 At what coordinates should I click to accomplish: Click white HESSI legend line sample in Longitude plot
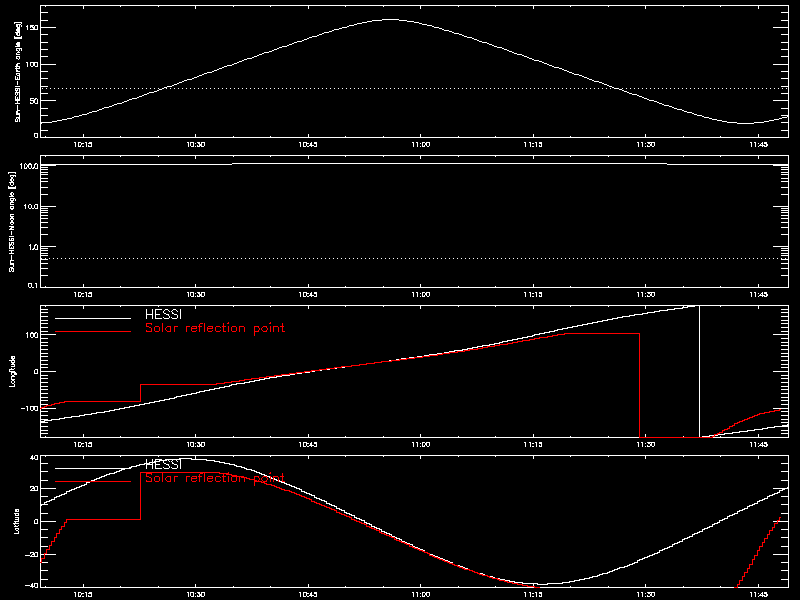pos(93,318)
